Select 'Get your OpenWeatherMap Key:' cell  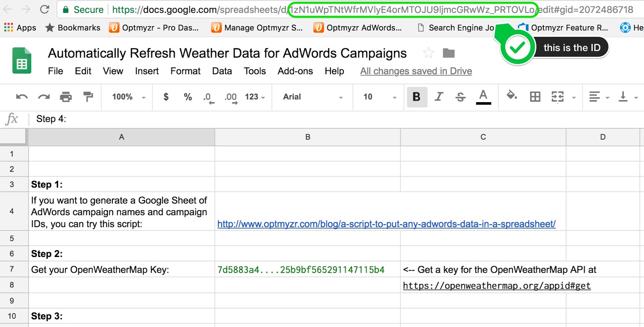click(x=122, y=269)
